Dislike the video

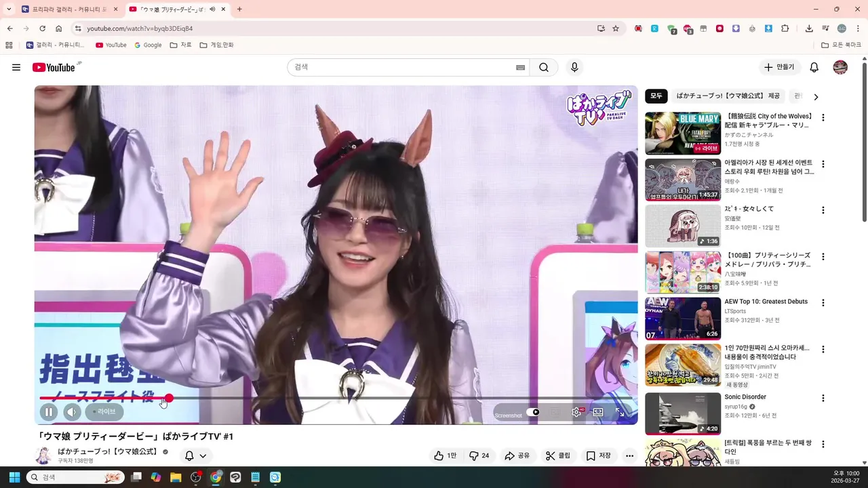point(479,455)
